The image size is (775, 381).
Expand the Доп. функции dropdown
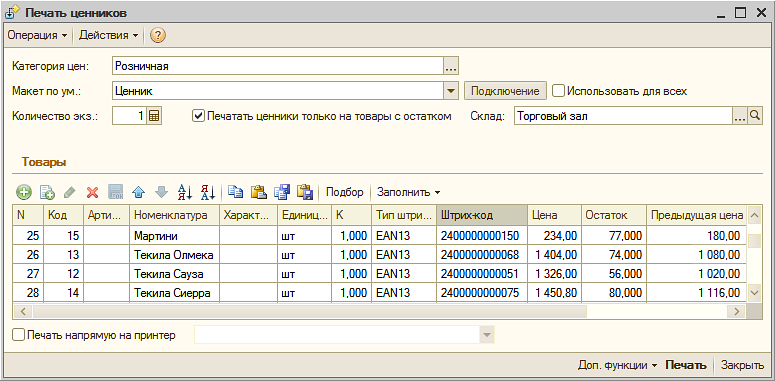(618, 366)
